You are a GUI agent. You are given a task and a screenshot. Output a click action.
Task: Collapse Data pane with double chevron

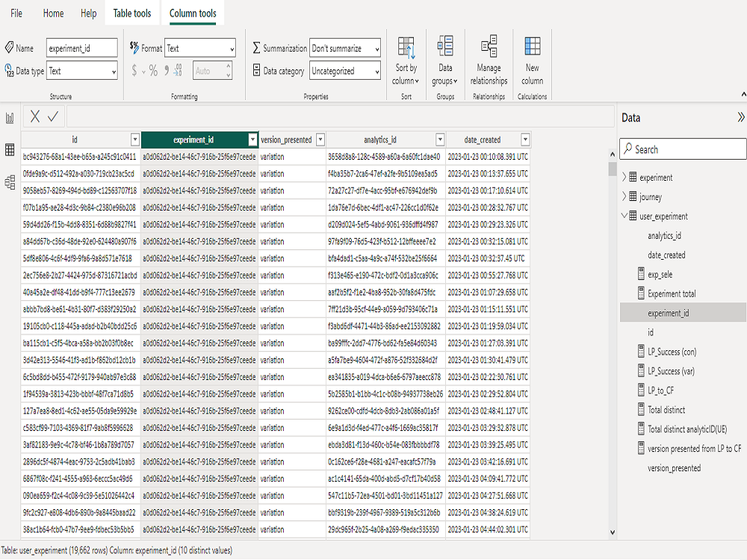(741, 117)
